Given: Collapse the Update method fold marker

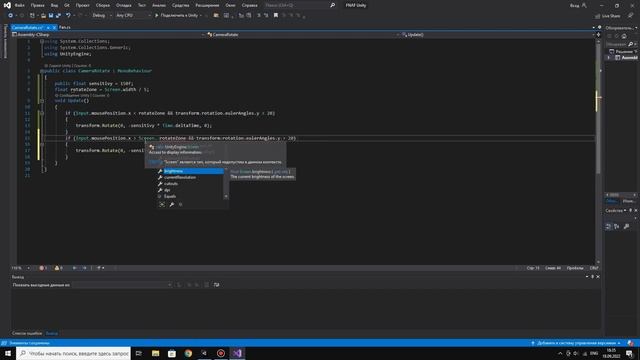Looking at the screenshot, I should (42, 100).
